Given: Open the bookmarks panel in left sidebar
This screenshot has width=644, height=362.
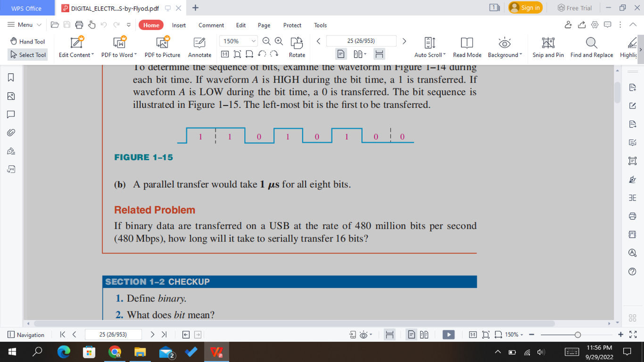Looking at the screenshot, I should click(10, 77).
